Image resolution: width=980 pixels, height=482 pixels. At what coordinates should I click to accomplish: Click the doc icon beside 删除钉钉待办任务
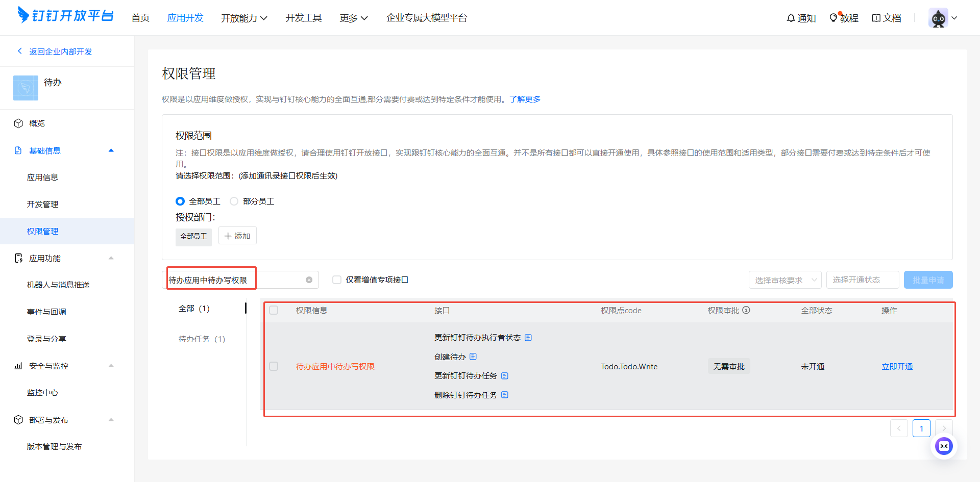pos(505,395)
